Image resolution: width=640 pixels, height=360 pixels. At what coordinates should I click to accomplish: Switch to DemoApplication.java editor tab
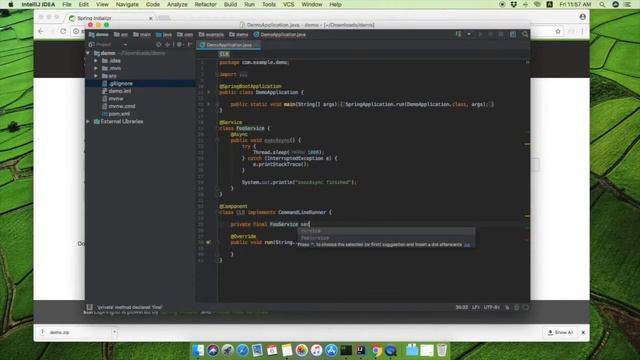(x=228, y=45)
